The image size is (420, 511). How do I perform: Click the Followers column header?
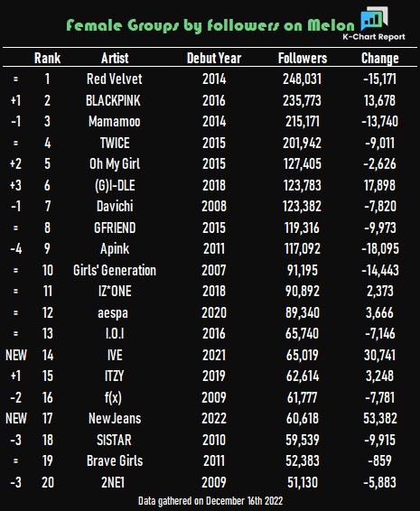pos(303,59)
